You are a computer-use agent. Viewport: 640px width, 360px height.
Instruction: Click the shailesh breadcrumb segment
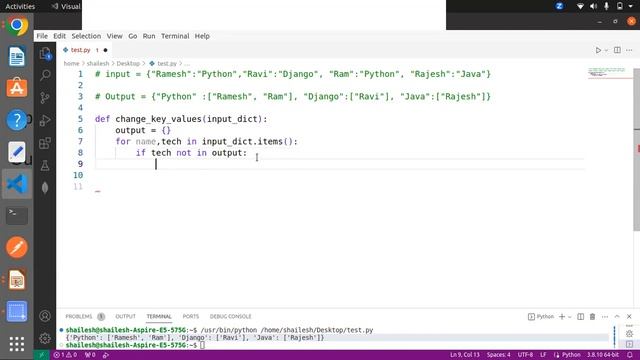pyautogui.click(x=98, y=64)
